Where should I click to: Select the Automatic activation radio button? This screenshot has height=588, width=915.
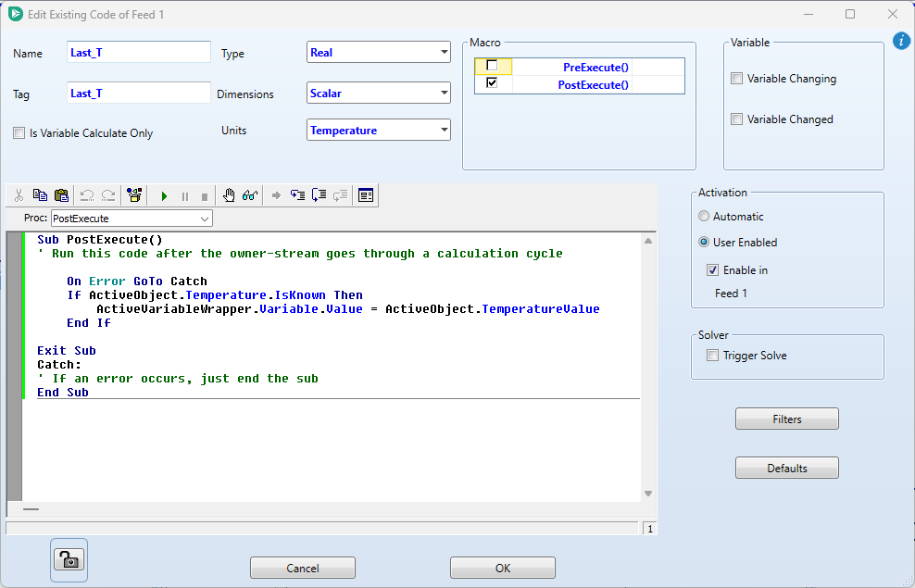(x=704, y=216)
